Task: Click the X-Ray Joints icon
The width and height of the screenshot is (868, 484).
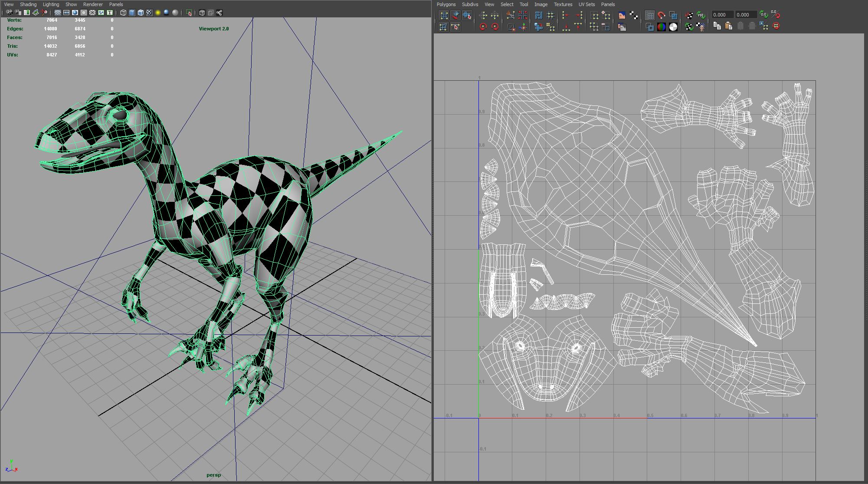Action: pyautogui.click(x=219, y=13)
